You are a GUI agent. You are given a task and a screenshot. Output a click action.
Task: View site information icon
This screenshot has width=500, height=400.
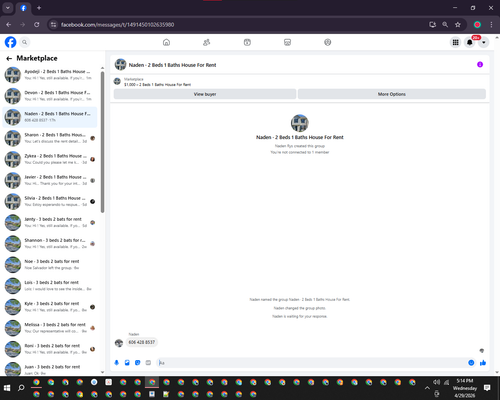tap(53, 25)
